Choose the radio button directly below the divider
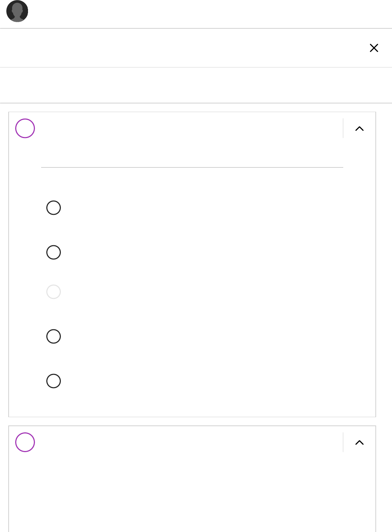This screenshot has width=392, height=532. coord(54,208)
